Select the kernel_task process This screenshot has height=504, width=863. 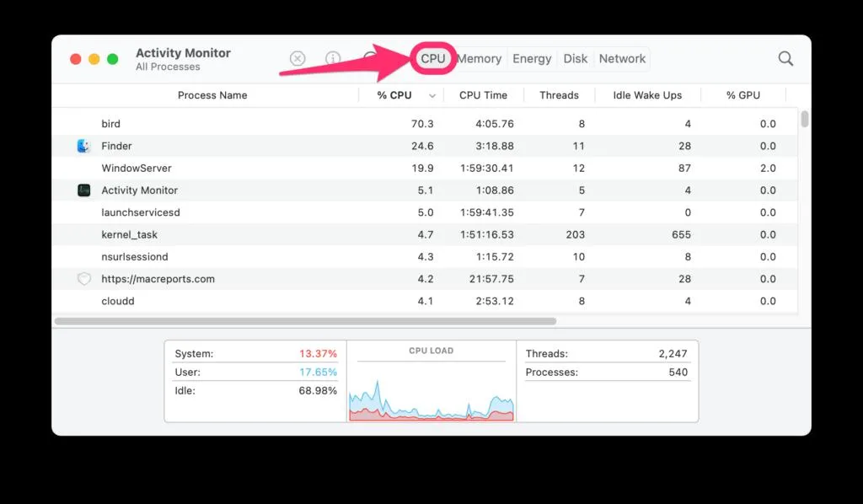[129, 235]
